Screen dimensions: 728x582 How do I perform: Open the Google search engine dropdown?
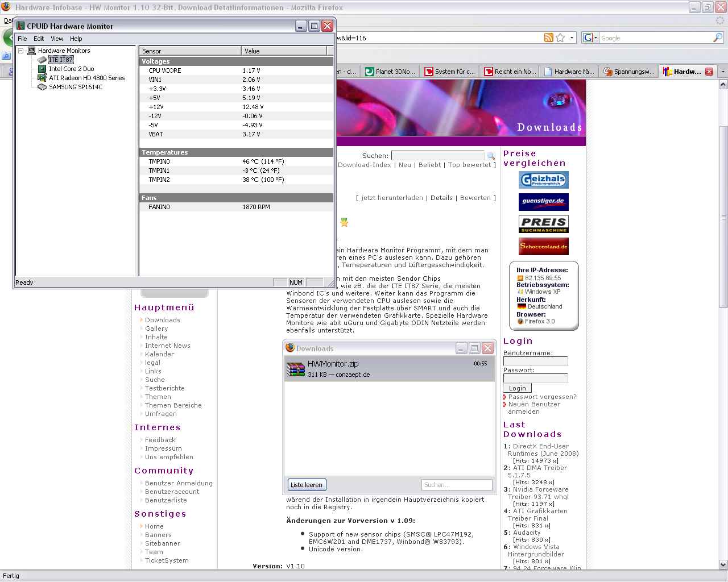click(x=591, y=38)
